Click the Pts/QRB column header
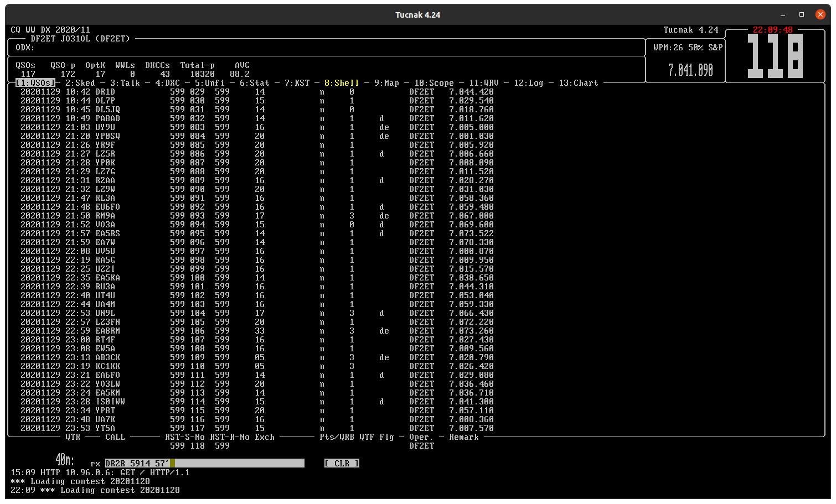This screenshot has width=836, height=504. [x=337, y=437]
